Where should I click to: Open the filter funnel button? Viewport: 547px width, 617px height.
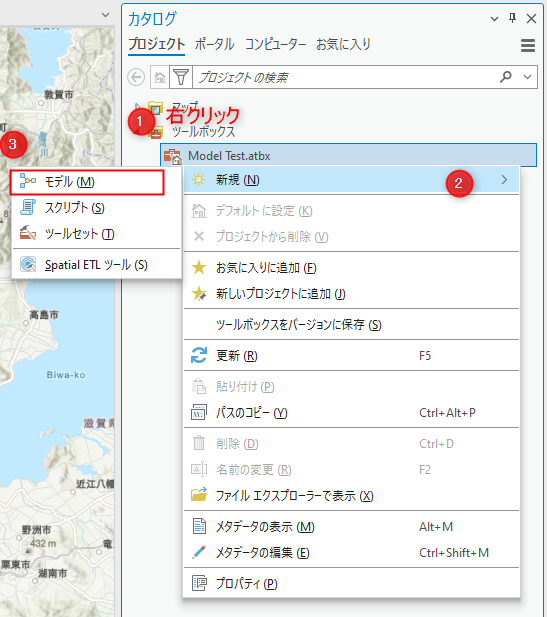tap(181, 77)
